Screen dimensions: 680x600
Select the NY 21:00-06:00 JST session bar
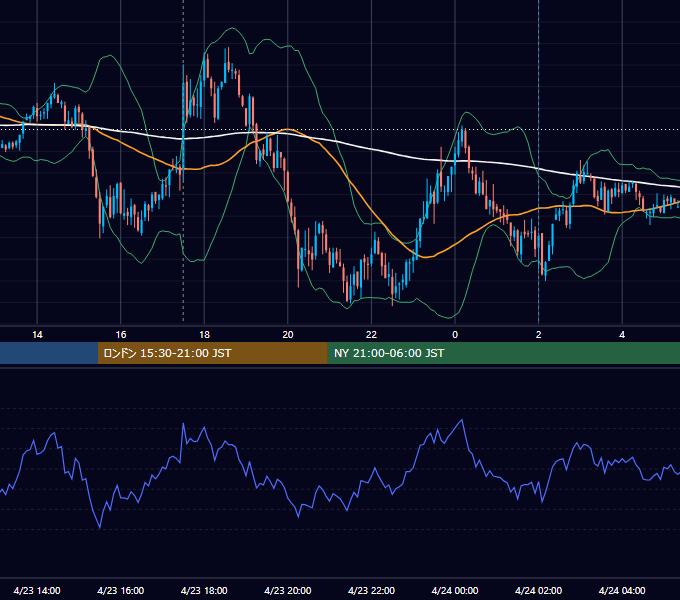503,353
